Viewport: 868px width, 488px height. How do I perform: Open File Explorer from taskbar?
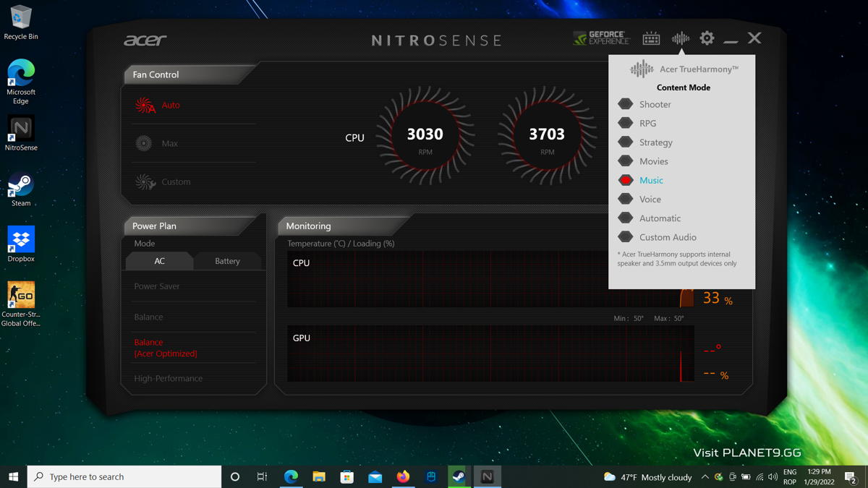click(x=319, y=476)
